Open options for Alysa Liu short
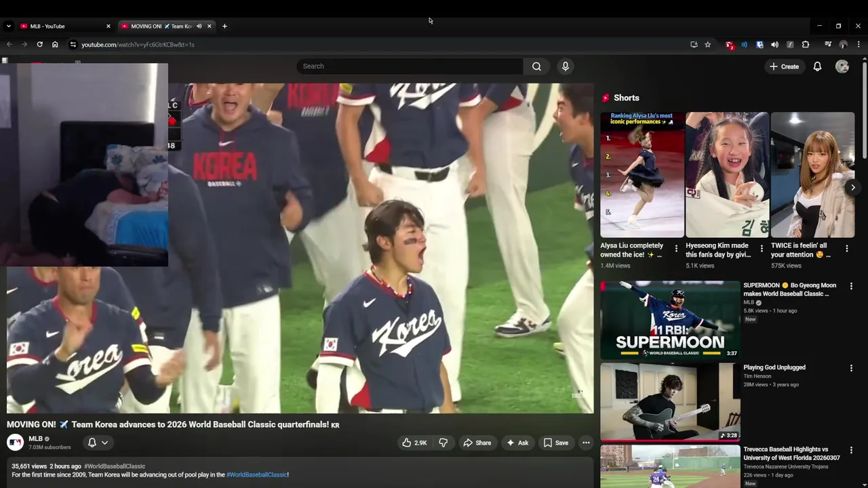 click(676, 249)
